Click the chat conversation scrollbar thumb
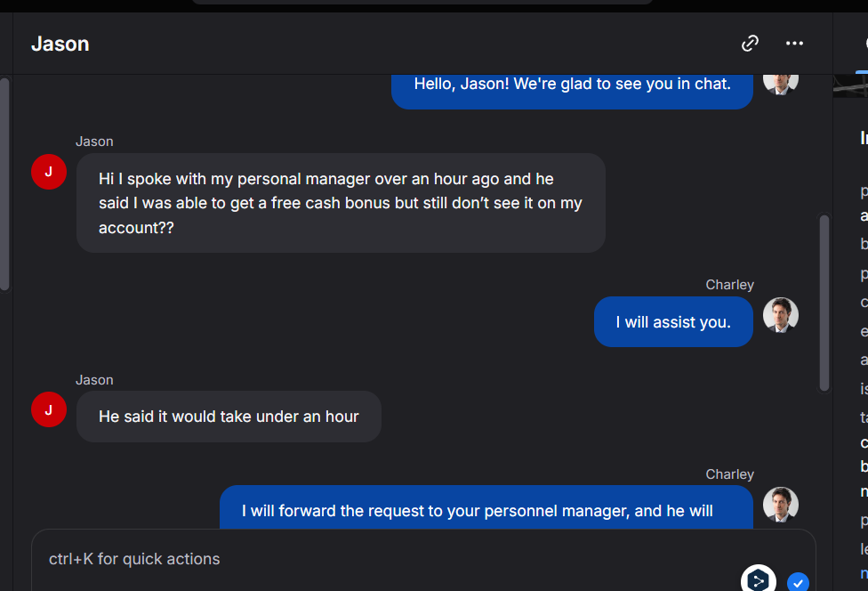The height and width of the screenshot is (591, 868). (x=824, y=303)
